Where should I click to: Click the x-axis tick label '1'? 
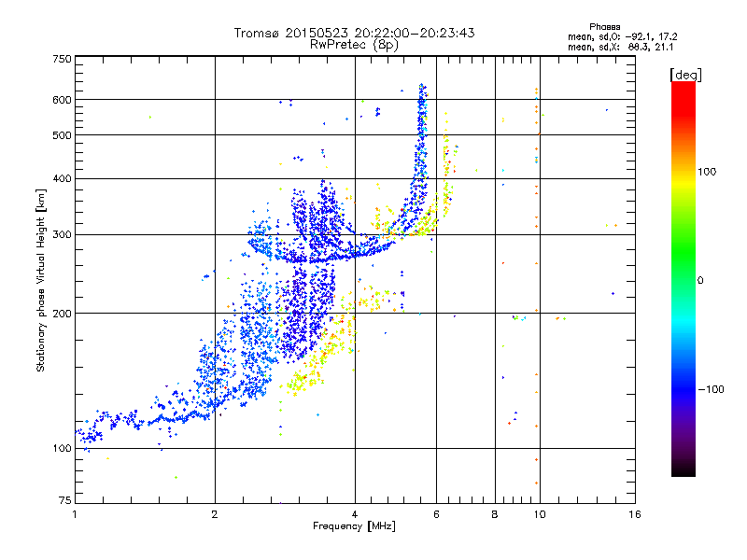(75, 514)
